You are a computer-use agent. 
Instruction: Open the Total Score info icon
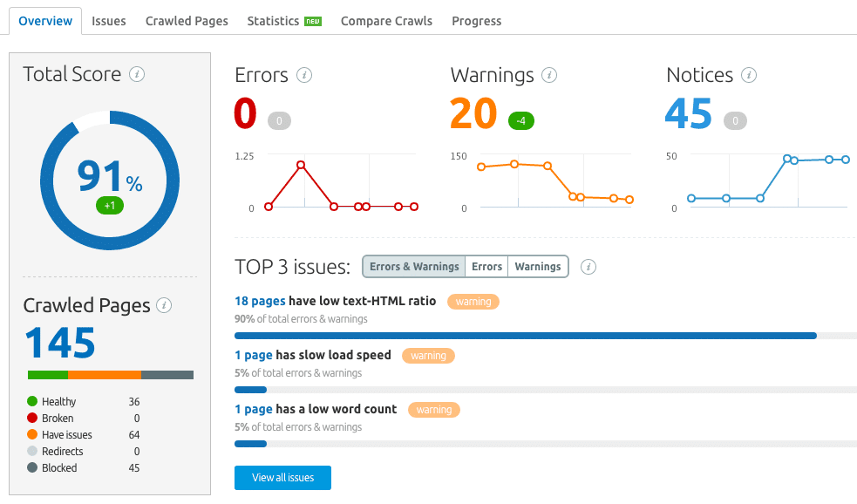point(137,74)
